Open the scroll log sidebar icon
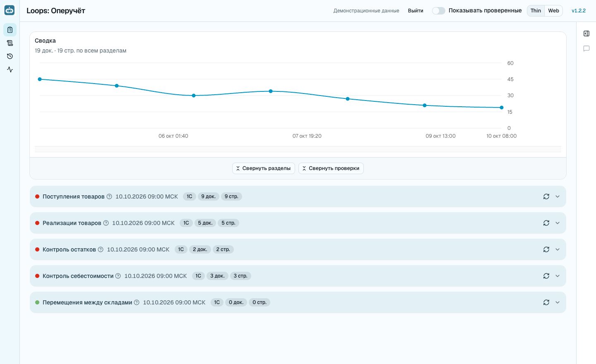 click(10, 43)
